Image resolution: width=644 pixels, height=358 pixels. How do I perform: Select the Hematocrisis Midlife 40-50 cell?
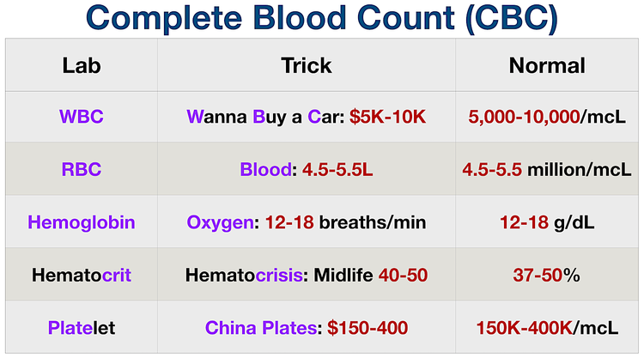(x=307, y=275)
